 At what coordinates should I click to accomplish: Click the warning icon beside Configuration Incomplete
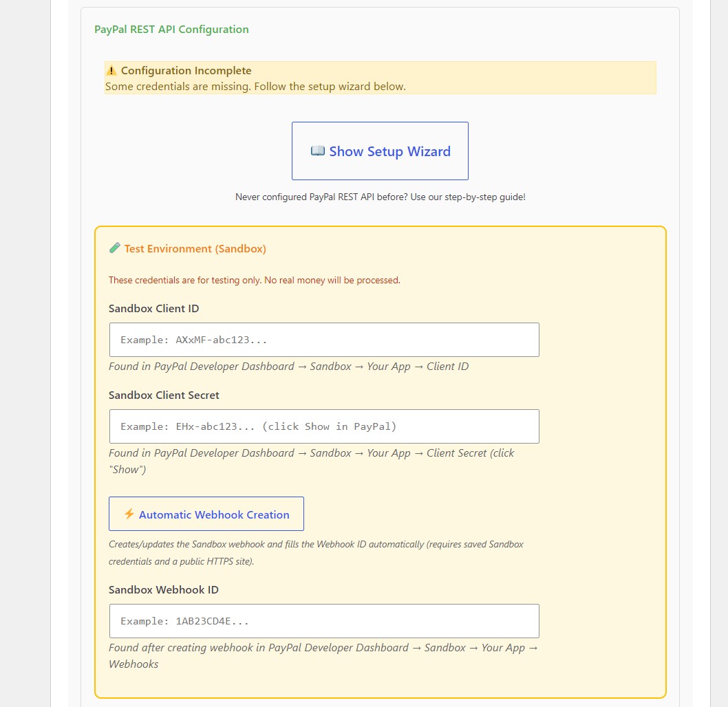[111, 71]
